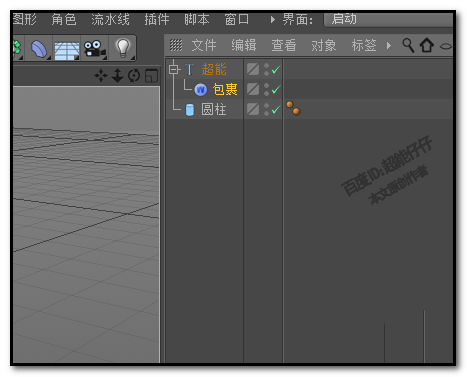Disable 圆柱 via green checkmark
Viewport: 467px width, 377px height.
click(276, 109)
